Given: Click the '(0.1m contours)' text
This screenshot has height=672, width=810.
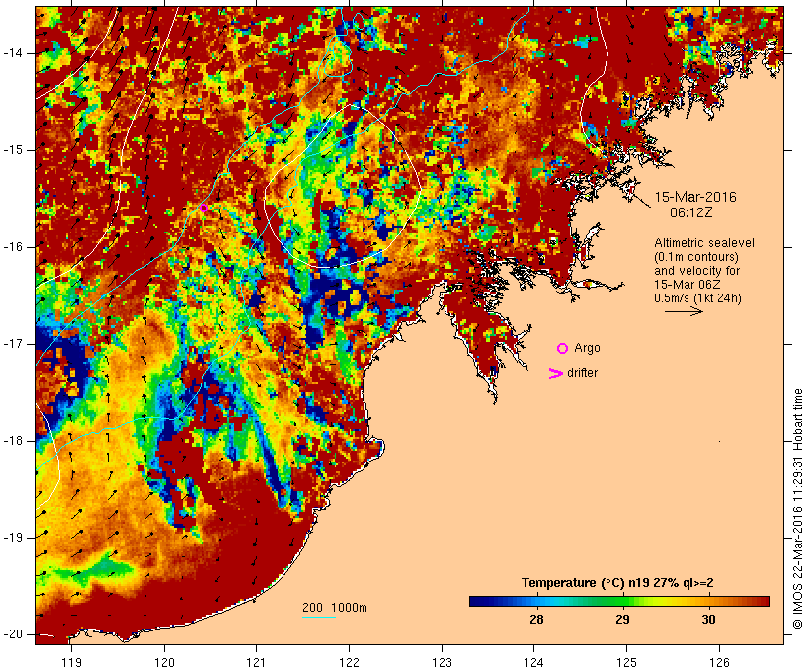Looking at the screenshot, I should pyautogui.click(x=696, y=257).
